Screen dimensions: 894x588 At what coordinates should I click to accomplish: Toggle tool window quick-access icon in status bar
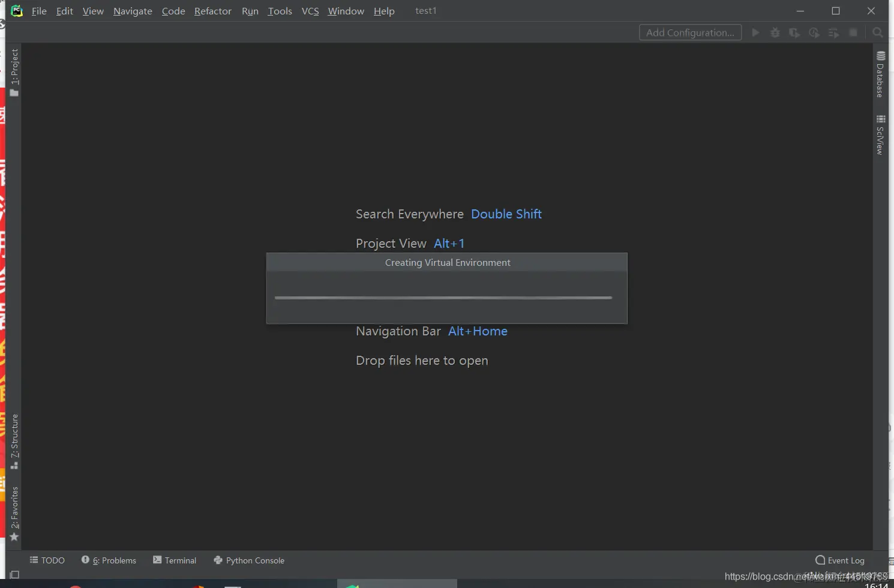(15, 575)
